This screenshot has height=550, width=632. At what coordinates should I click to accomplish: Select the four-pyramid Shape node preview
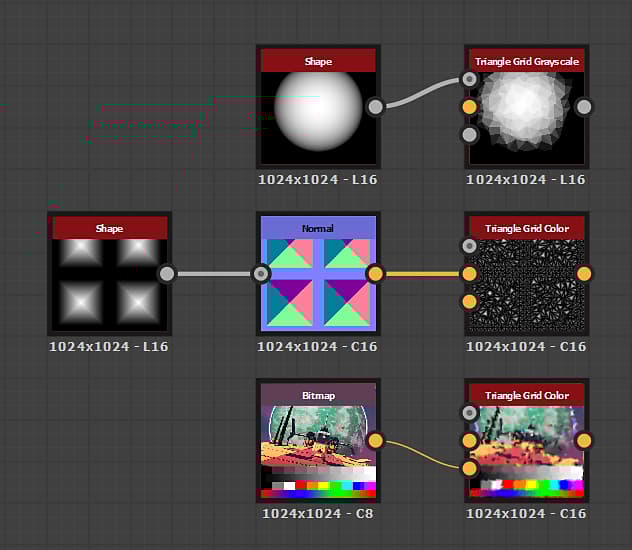point(110,285)
